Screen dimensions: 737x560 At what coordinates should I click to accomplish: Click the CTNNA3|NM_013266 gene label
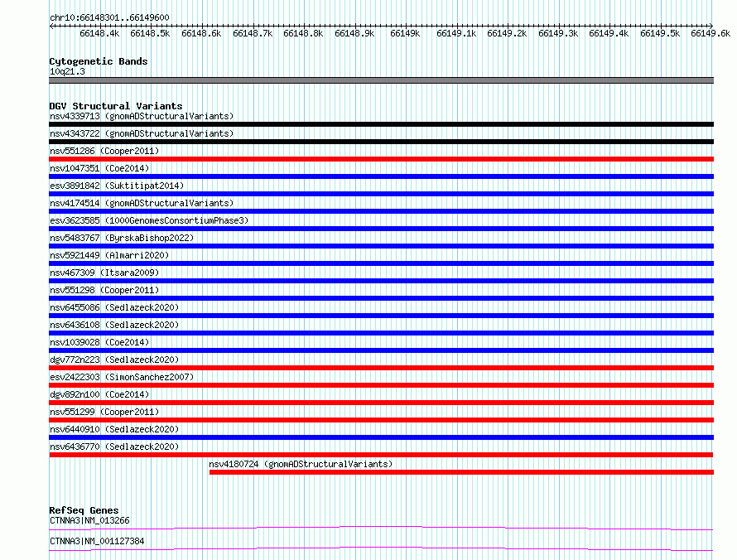pyautogui.click(x=89, y=520)
